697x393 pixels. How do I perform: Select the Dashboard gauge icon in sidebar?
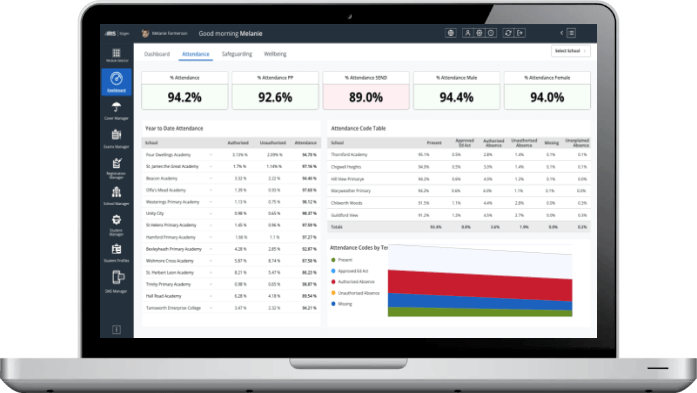116,79
